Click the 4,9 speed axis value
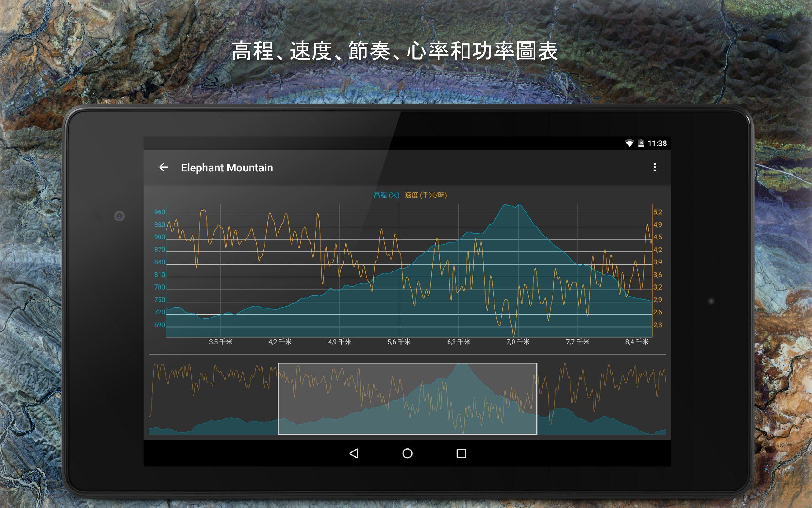The image size is (812, 508). pyautogui.click(x=658, y=224)
